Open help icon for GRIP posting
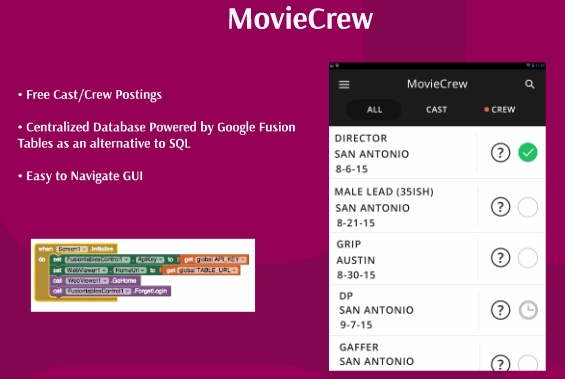 500,258
